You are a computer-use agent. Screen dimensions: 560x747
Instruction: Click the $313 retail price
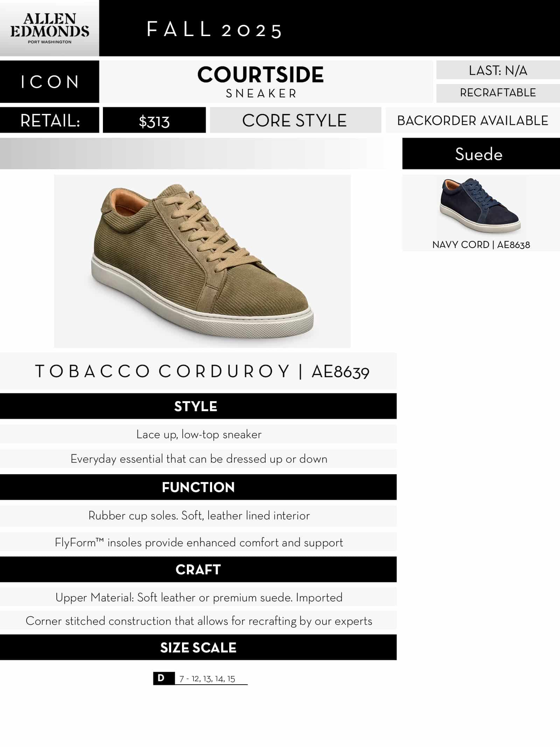154,120
